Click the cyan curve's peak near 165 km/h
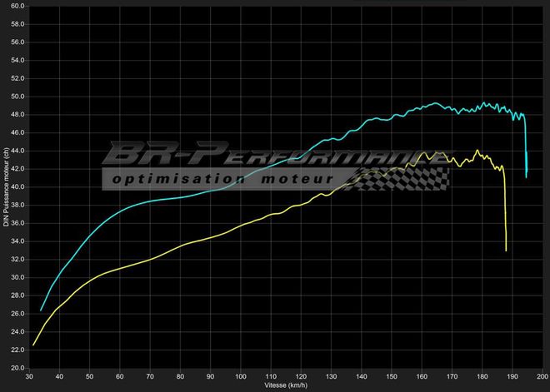This screenshot has width=550, height=392. [436, 103]
